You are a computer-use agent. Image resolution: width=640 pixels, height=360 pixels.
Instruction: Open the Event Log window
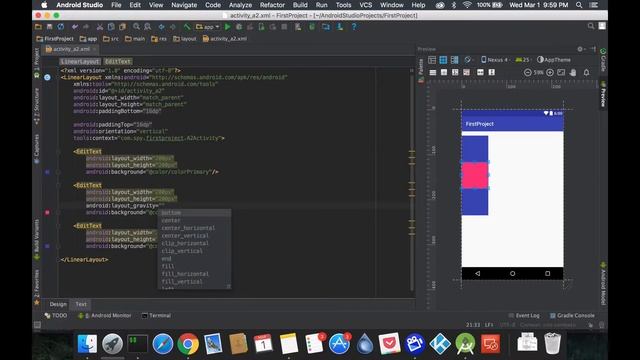tap(524, 316)
